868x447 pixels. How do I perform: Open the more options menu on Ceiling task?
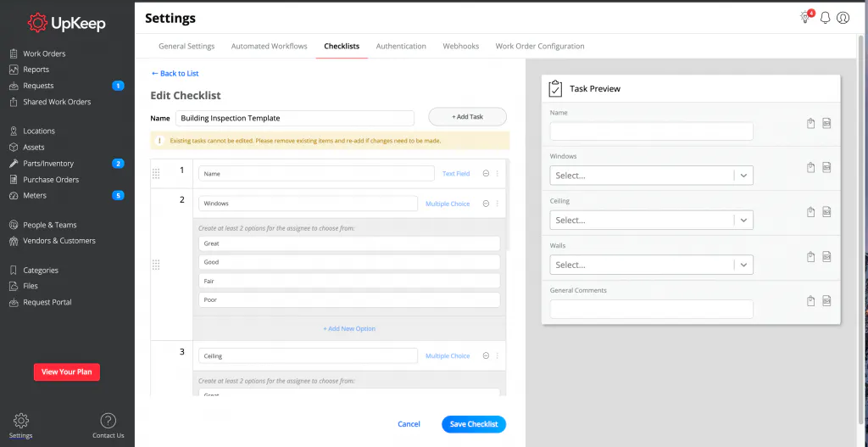[498, 356]
